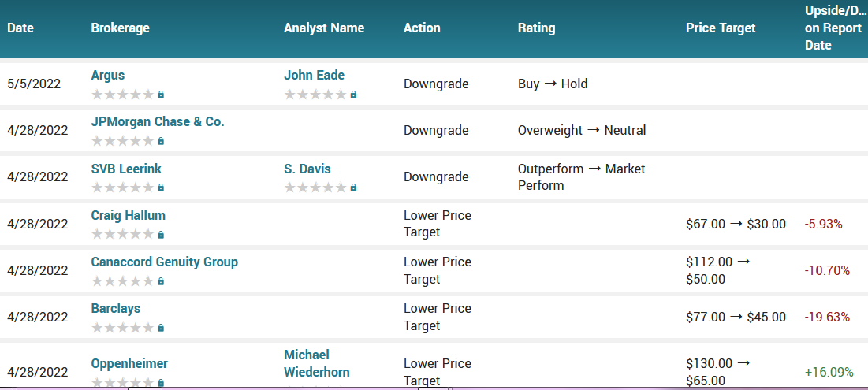Image resolution: width=868 pixels, height=390 pixels.
Task: Click lock icon under SVB Leerink brokerage
Action: [161, 188]
